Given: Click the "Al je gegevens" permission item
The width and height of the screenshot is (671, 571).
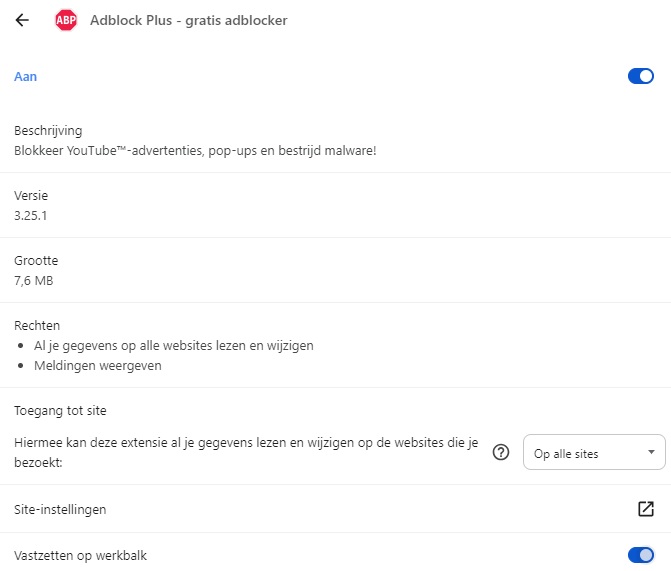Looking at the screenshot, I should [174, 345].
